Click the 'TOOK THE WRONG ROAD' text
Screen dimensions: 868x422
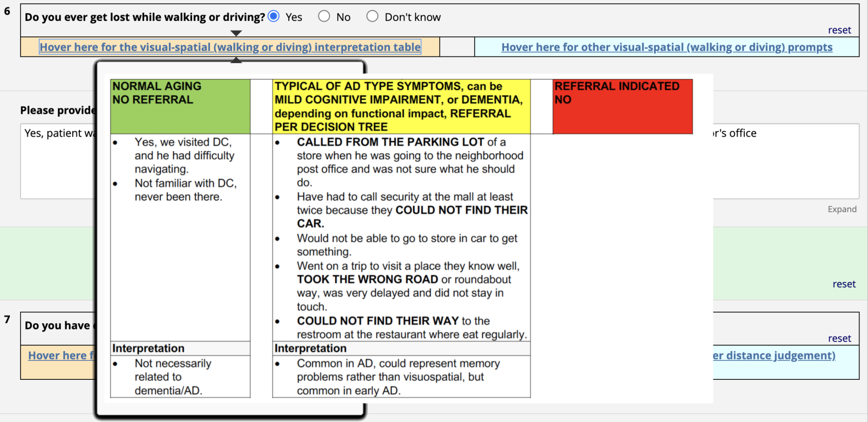click(367, 279)
